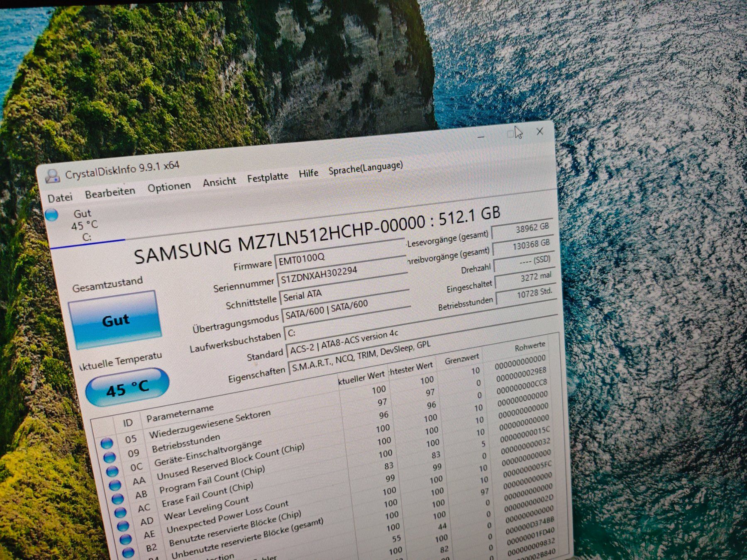Viewport: 747px width, 560px height.
Task: Click the status dot for attribute AC
Action: (x=120, y=512)
